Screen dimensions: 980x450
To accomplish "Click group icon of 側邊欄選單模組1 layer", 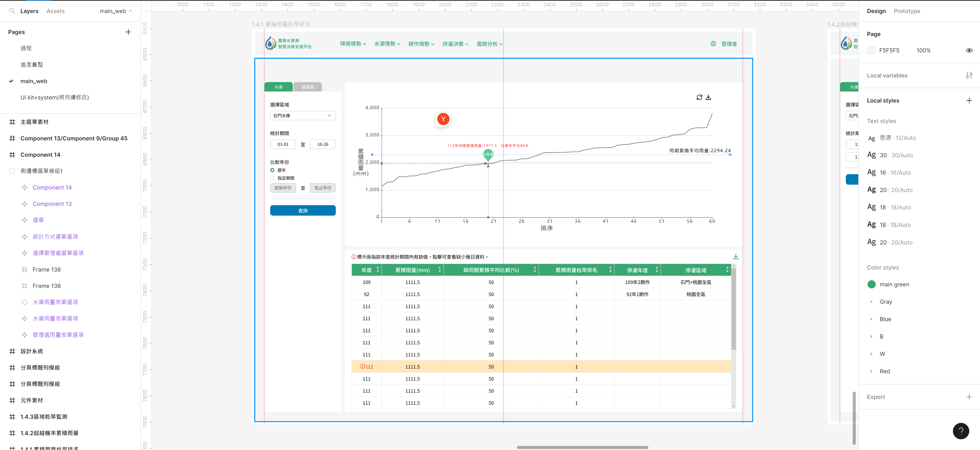I will [x=12, y=171].
